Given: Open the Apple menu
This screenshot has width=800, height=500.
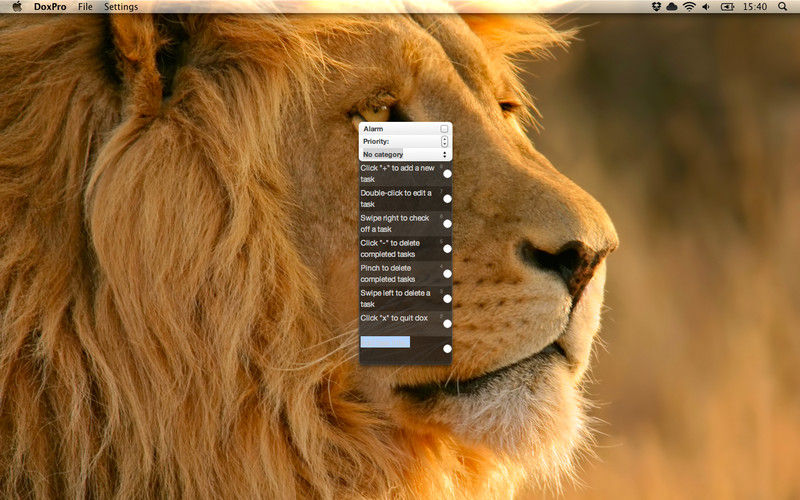Looking at the screenshot, I should coord(16,7).
